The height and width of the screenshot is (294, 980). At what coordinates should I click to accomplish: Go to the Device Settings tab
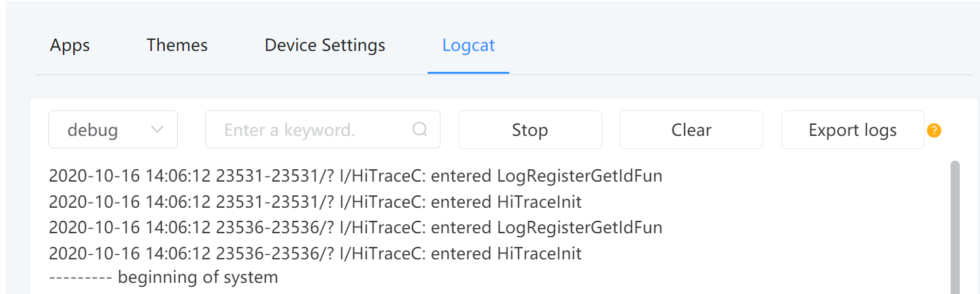point(325,45)
